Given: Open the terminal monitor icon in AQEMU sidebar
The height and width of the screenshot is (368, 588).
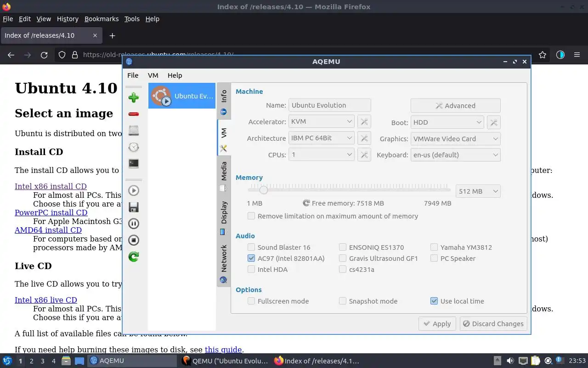Looking at the screenshot, I should tap(134, 163).
